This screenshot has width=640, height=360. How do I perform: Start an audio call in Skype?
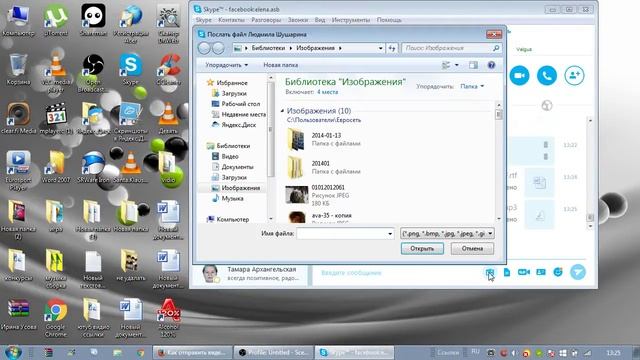pyautogui.click(x=547, y=76)
